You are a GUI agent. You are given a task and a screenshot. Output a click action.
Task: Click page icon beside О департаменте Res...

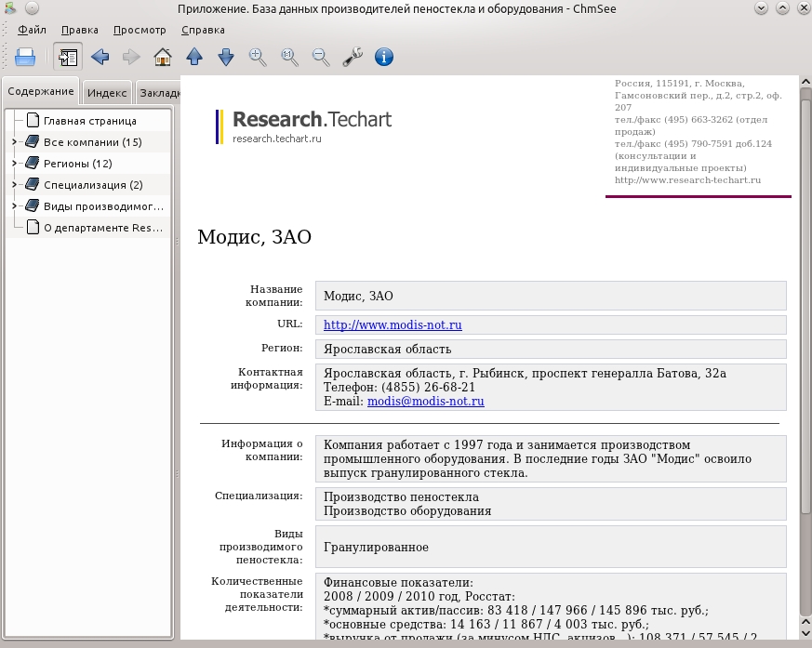tap(33, 227)
